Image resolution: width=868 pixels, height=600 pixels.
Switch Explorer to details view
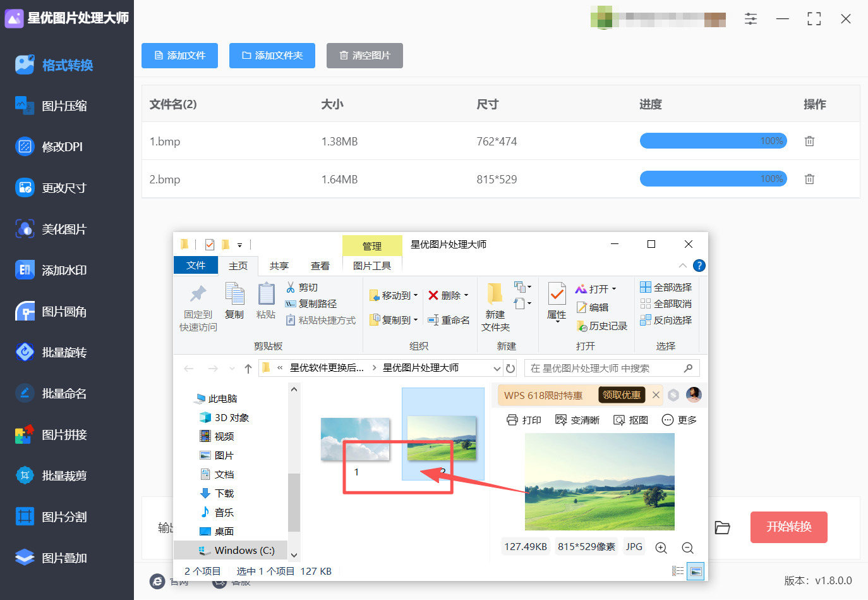click(678, 571)
